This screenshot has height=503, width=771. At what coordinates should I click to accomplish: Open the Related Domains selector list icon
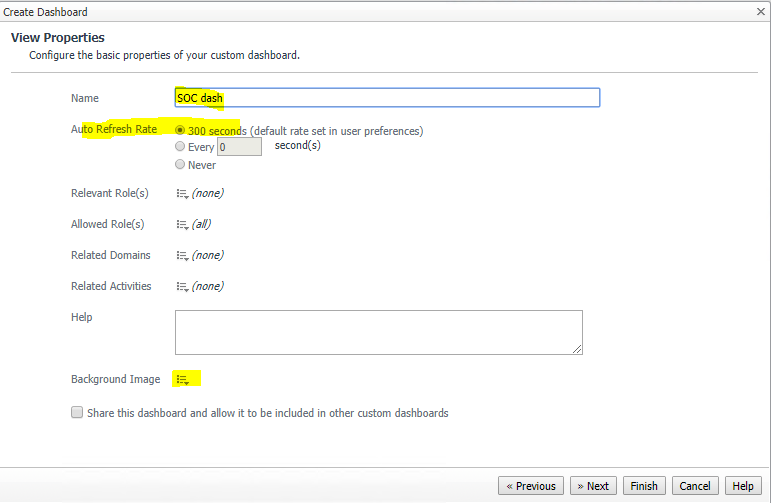click(x=182, y=256)
